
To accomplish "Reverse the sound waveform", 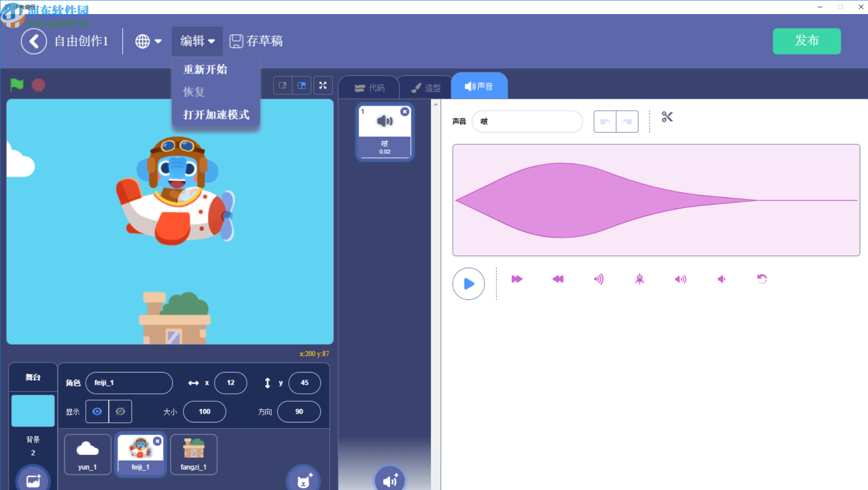I will pos(762,279).
